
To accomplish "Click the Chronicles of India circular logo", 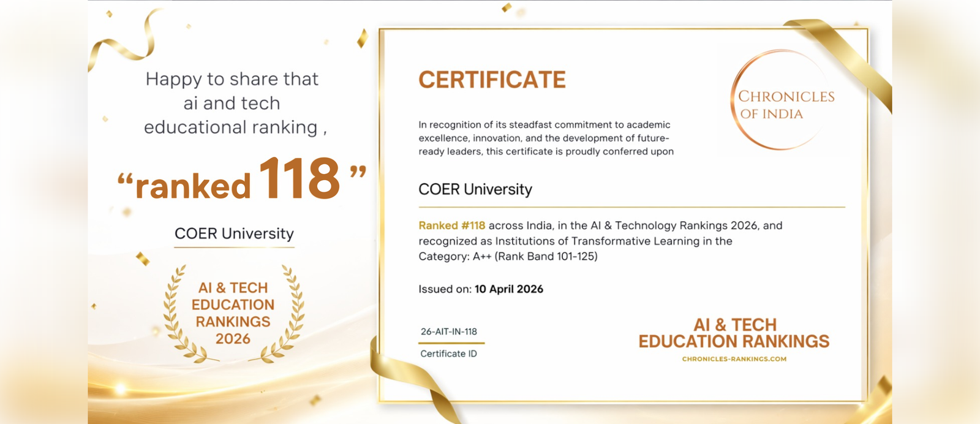I will click(x=783, y=101).
